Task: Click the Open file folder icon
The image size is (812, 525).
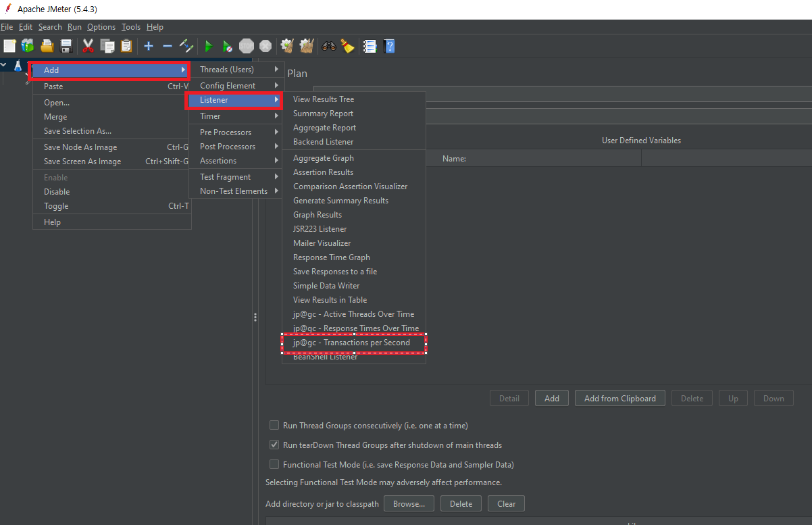Action: pos(47,46)
